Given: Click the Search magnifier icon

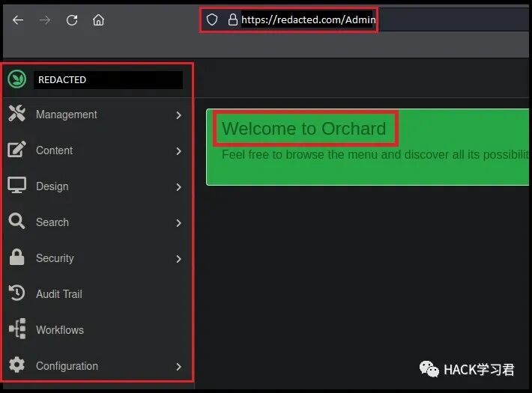Looking at the screenshot, I should (x=16, y=221).
